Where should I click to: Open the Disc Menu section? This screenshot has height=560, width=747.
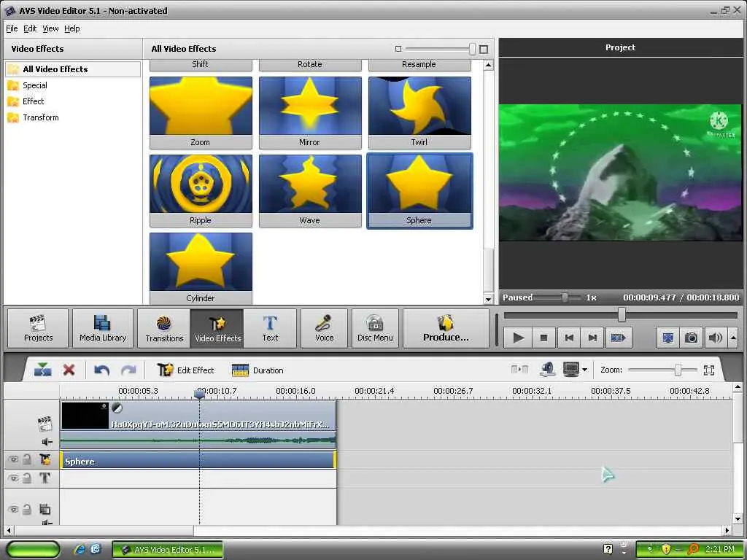point(375,328)
